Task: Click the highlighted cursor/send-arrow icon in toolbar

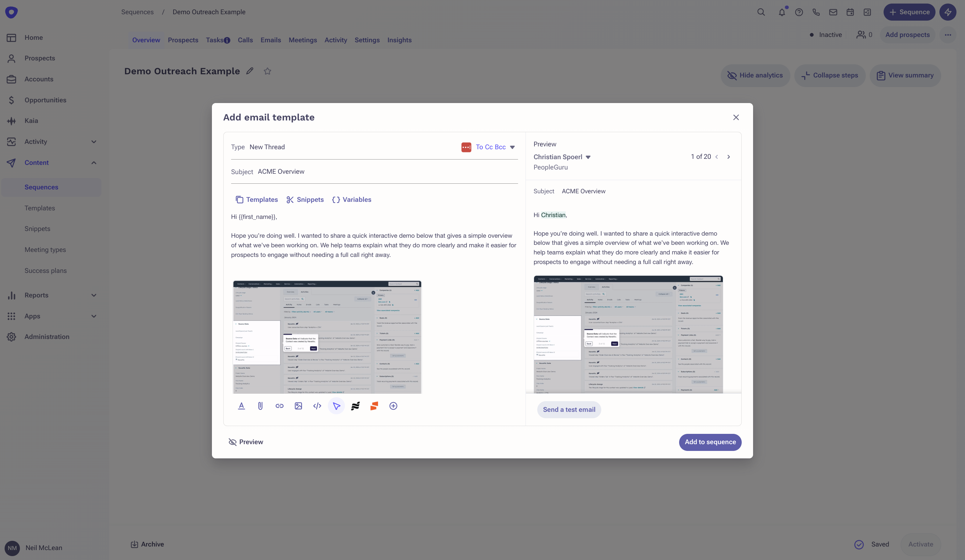Action: [x=336, y=406]
